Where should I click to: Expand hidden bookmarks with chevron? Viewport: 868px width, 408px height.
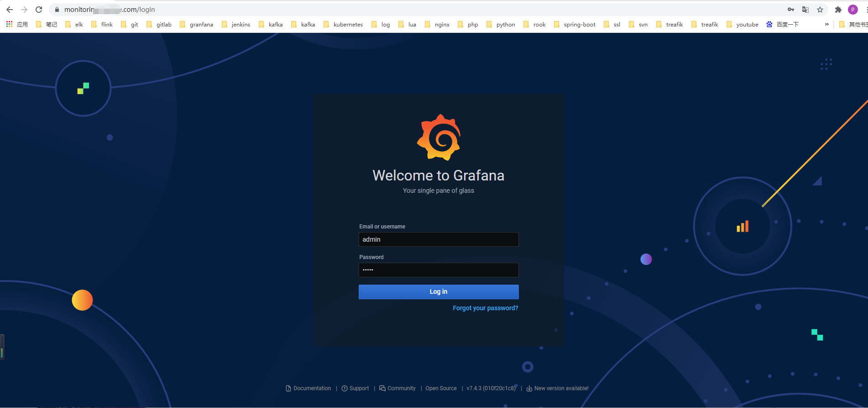tap(827, 24)
